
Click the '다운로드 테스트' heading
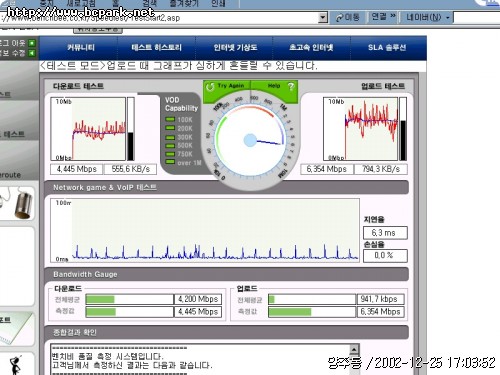(78, 86)
